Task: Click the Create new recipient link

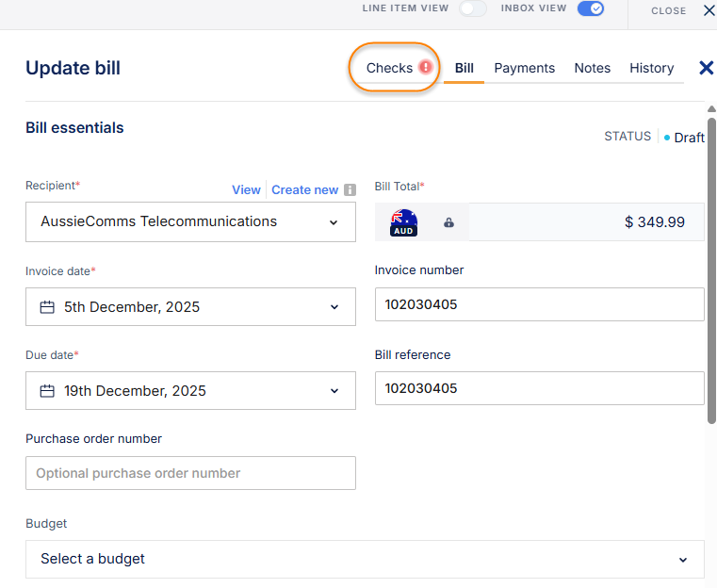Action: 304,189
